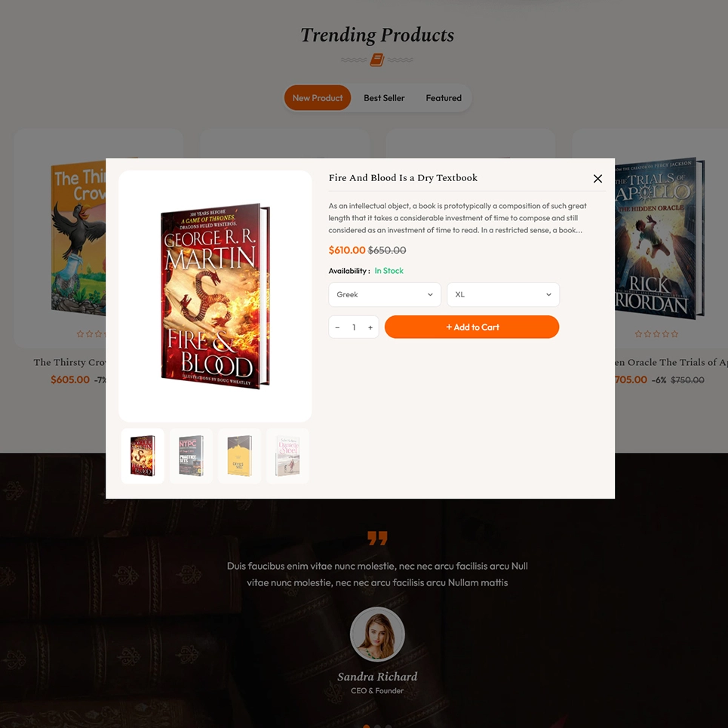The height and width of the screenshot is (728, 728).
Task: Increase quantity with the plus icon
Action: click(370, 327)
